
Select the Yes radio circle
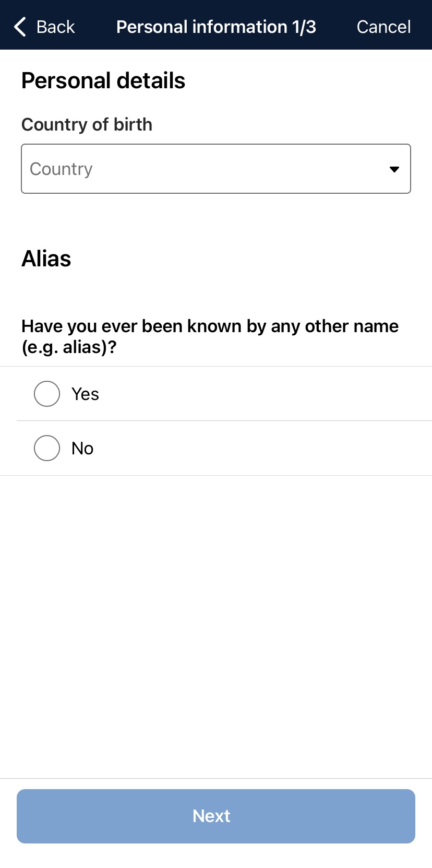[x=47, y=394]
